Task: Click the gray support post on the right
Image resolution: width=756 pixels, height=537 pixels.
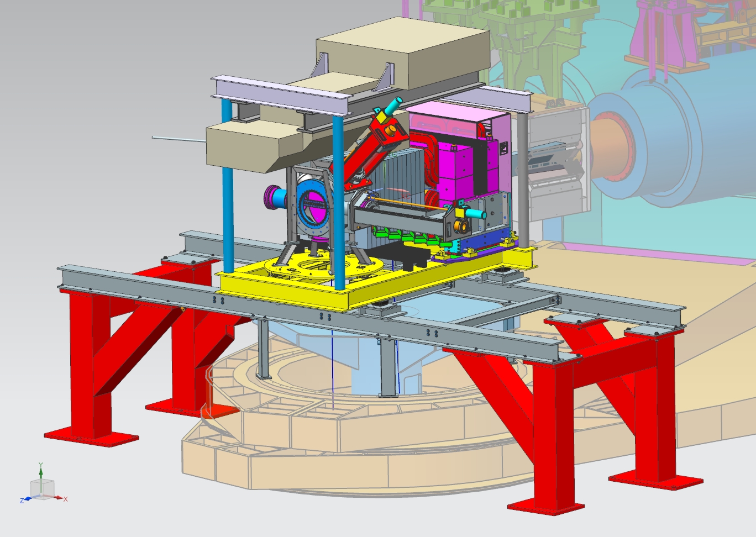Action: pos(523,177)
